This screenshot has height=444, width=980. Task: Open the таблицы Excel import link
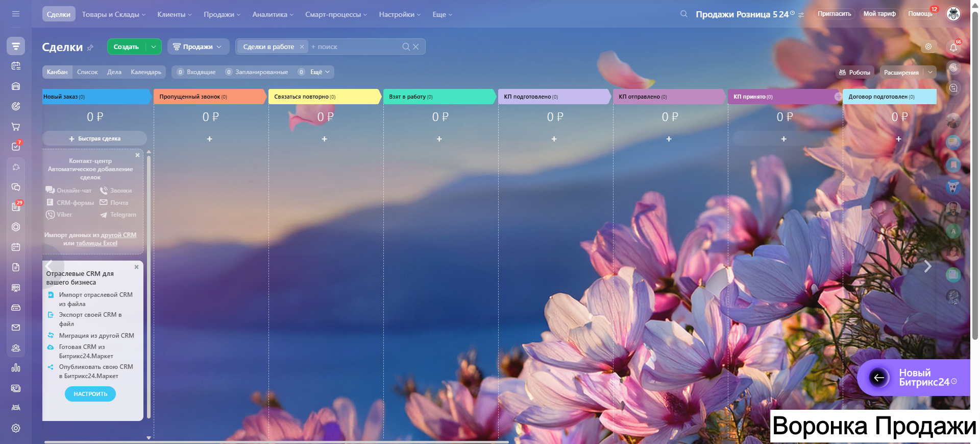(x=96, y=243)
